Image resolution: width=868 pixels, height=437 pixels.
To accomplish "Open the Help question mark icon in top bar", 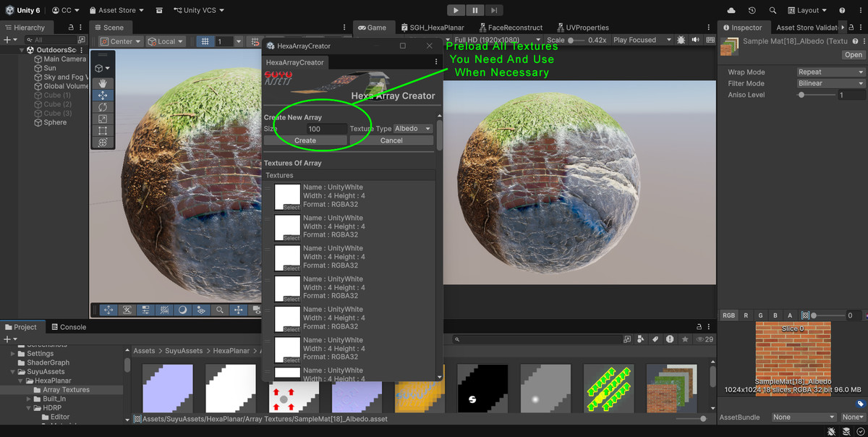I will 842,10.
